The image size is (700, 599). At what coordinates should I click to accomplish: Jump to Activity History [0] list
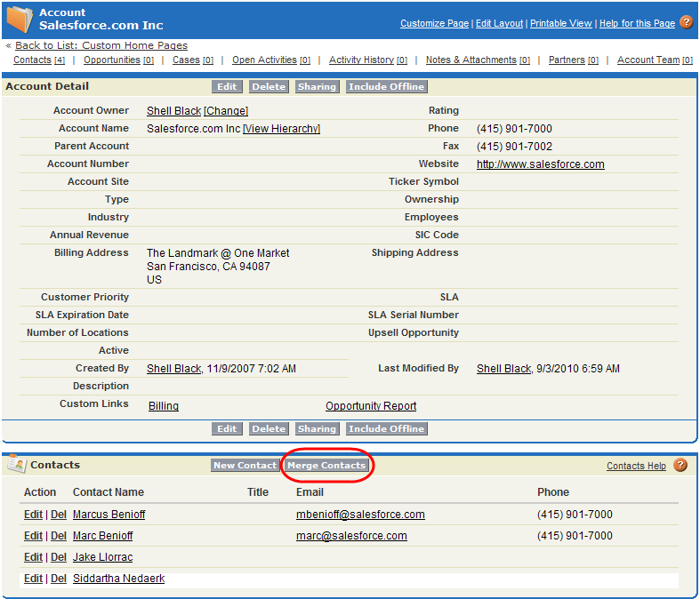[x=368, y=60]
